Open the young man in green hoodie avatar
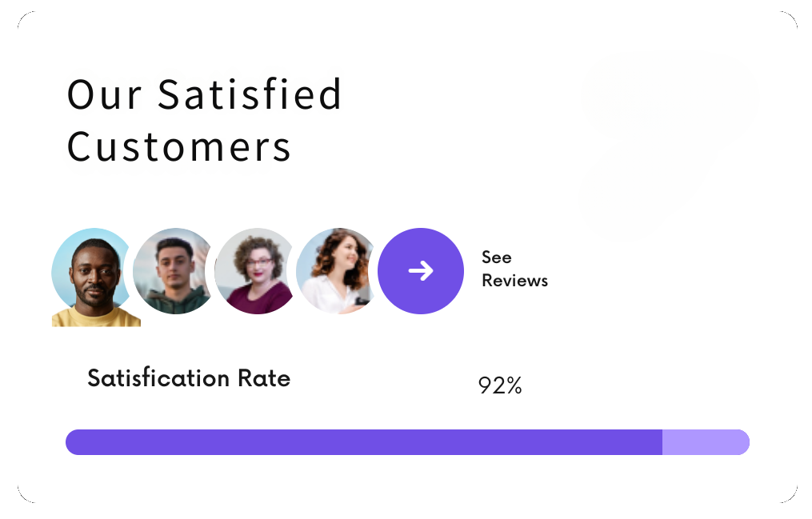This screenshot has height=519, width=812. coord(174,270)
